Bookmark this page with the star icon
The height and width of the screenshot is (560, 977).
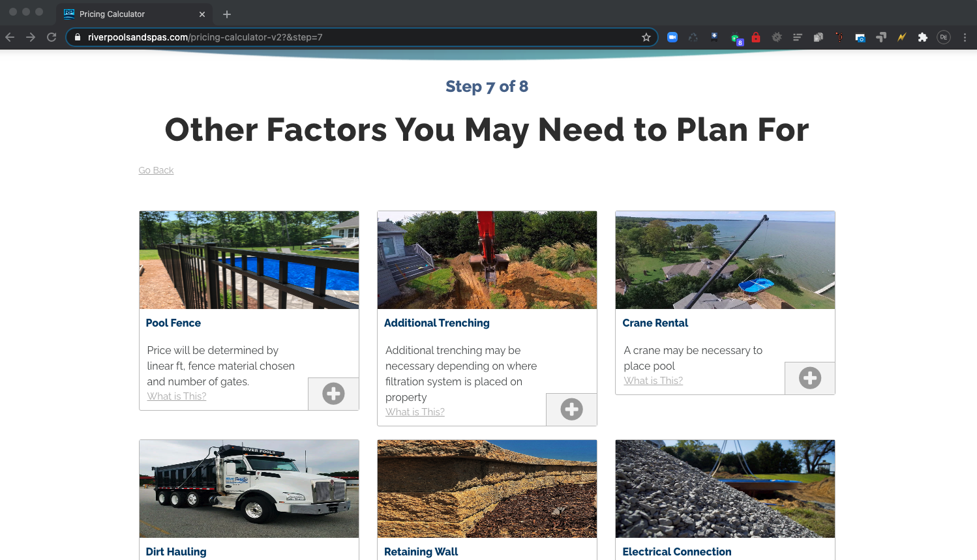click(646, 37)
